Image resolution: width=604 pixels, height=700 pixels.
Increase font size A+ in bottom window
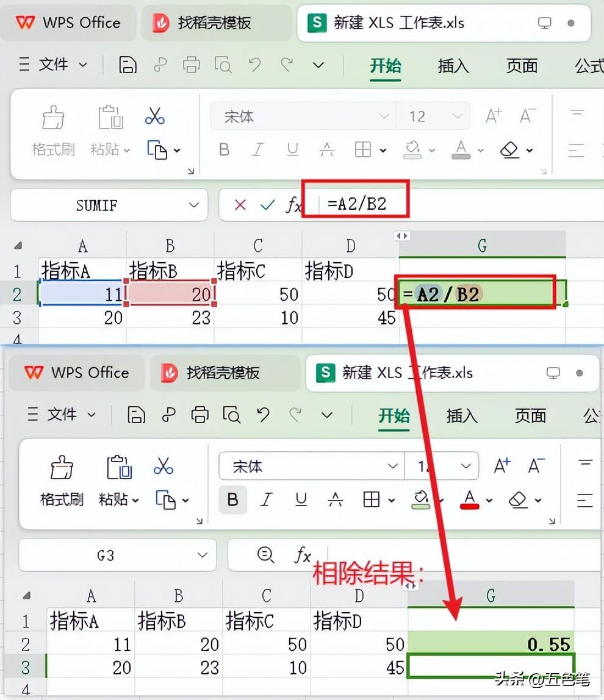[502, 466]
